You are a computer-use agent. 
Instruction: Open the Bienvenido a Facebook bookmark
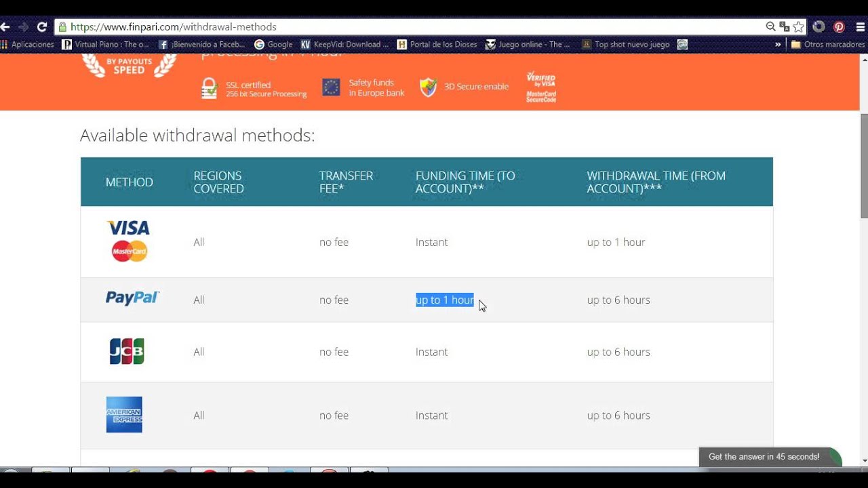pos(201,45)
